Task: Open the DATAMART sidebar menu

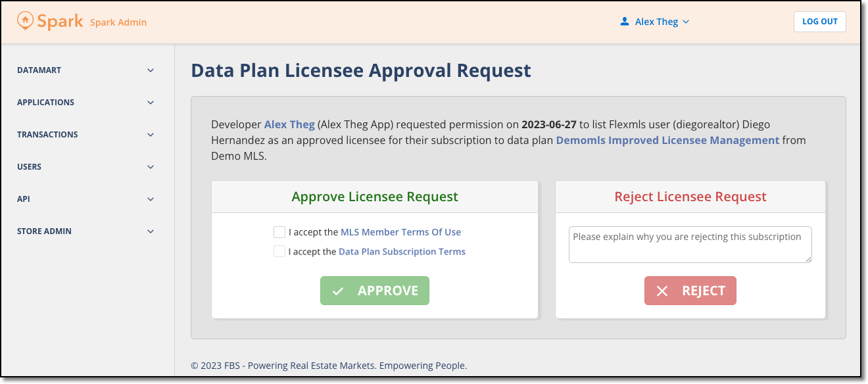Action: 86,70
